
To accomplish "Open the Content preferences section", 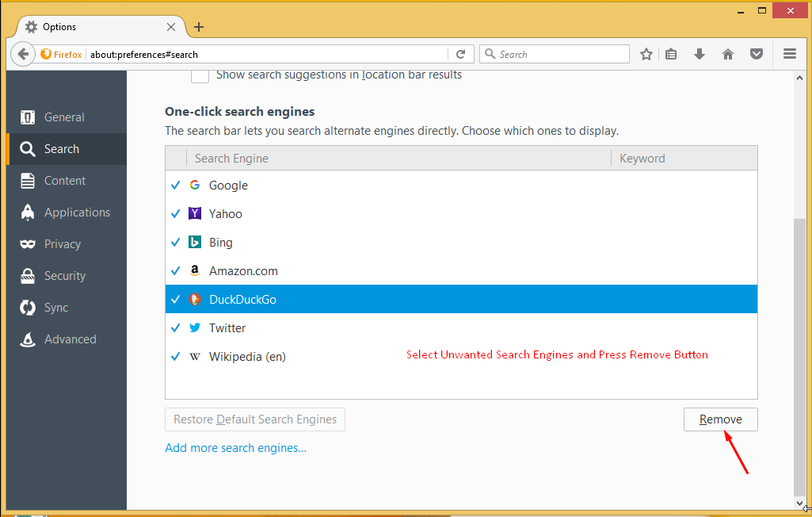I will [67, 181].
